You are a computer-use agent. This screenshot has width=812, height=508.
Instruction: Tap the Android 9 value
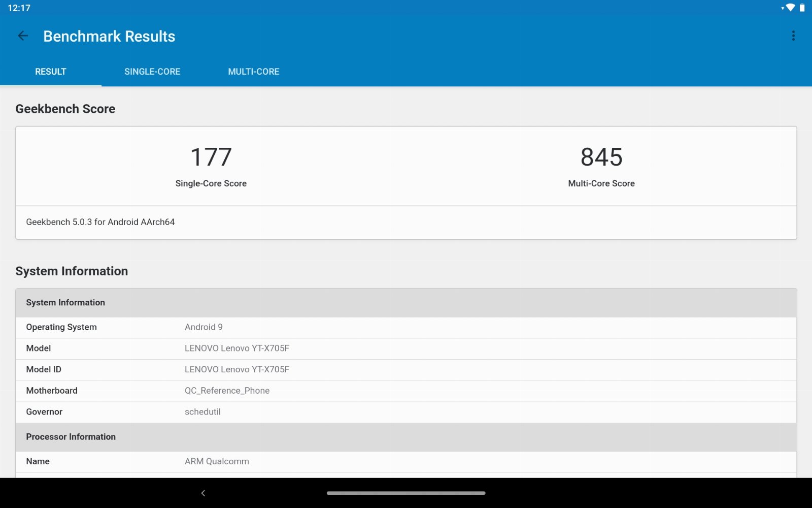(204, 327)
